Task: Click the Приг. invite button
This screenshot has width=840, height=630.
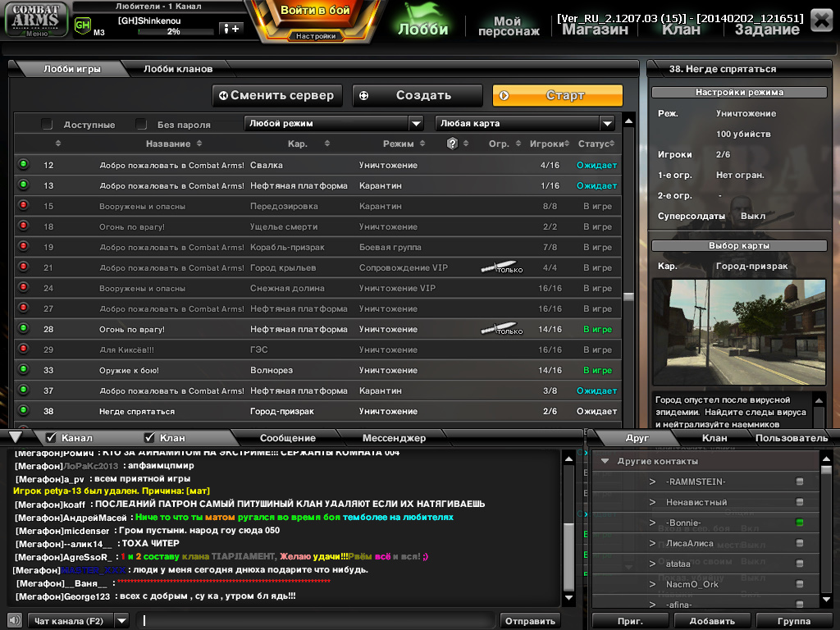Action: click(x=630, y=621)
